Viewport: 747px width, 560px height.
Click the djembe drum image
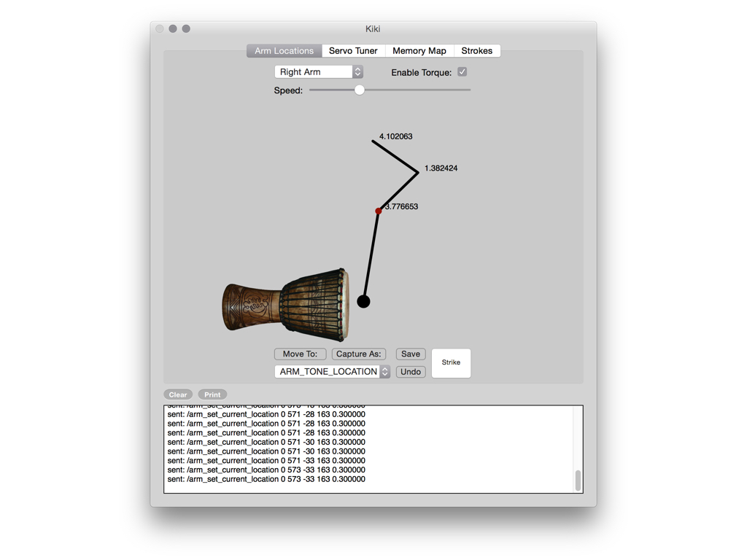tap(286, 306)
